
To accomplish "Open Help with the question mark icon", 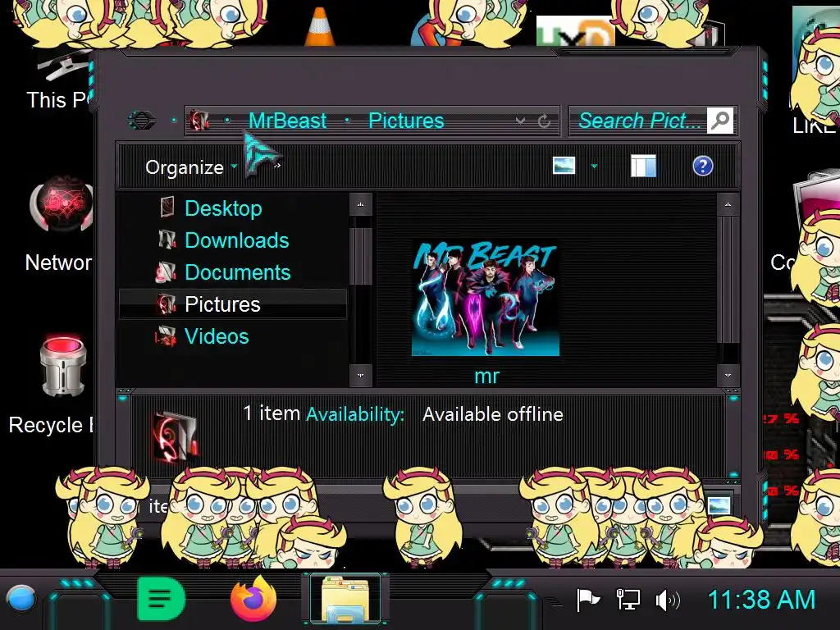I will 702,166.
